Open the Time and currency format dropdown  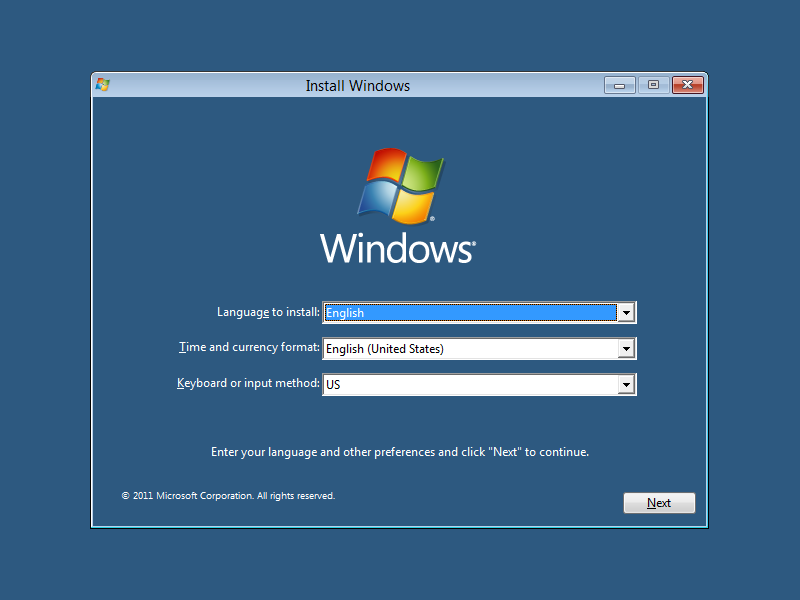tap(627, 348)
